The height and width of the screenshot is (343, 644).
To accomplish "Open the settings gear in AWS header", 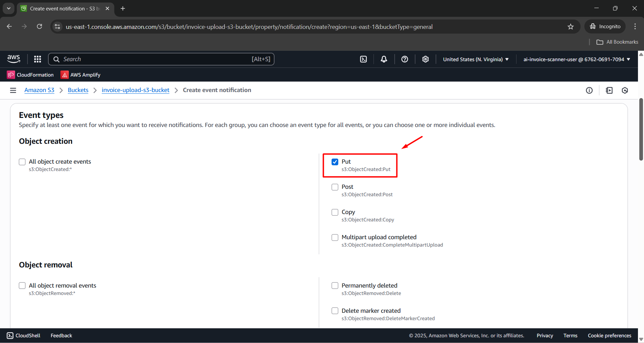I will coord(426,59).
